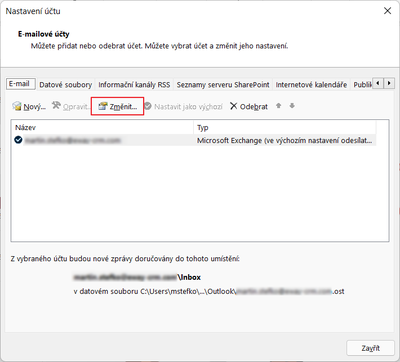Open the Internetové kalendáře tab

[311, 85]
